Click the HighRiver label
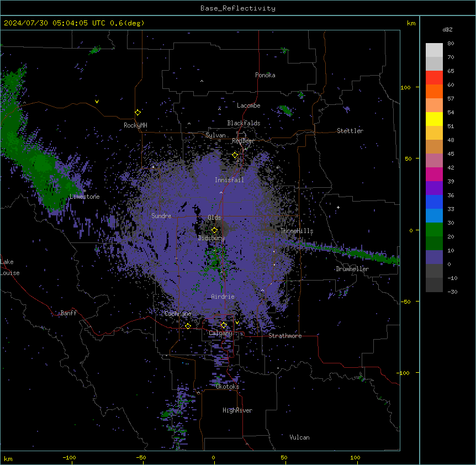 coord(237,410)
